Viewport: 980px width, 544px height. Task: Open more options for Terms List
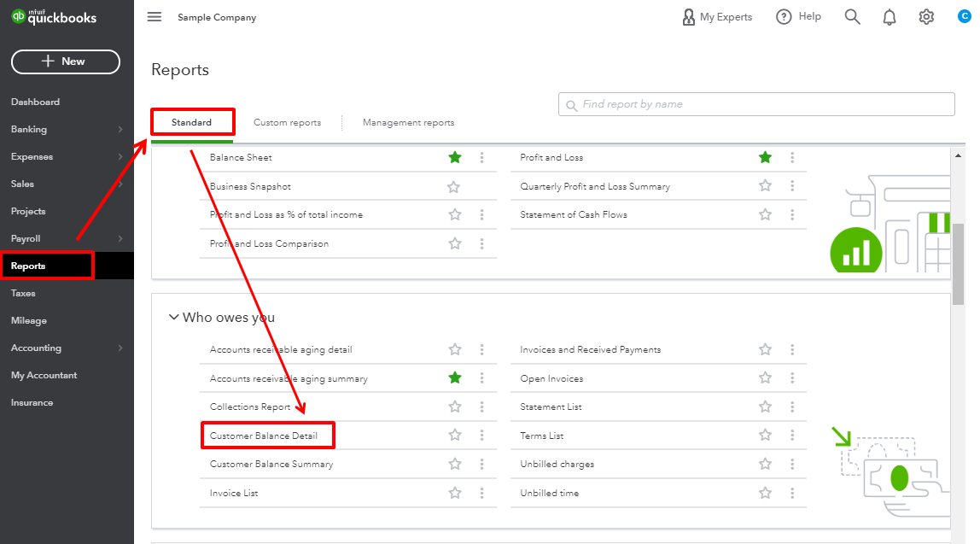(792, 436)
